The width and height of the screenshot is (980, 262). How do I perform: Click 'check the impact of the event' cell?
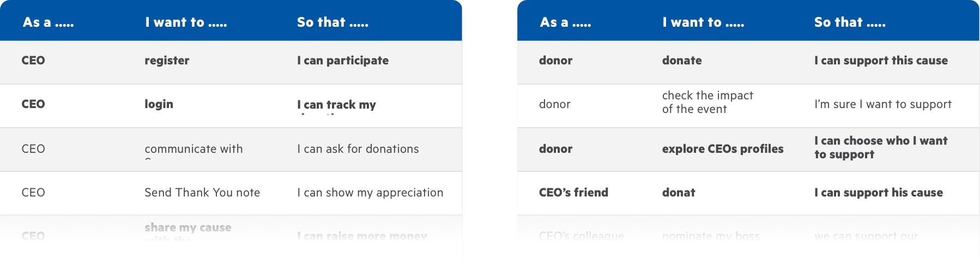tap(707, 102)
